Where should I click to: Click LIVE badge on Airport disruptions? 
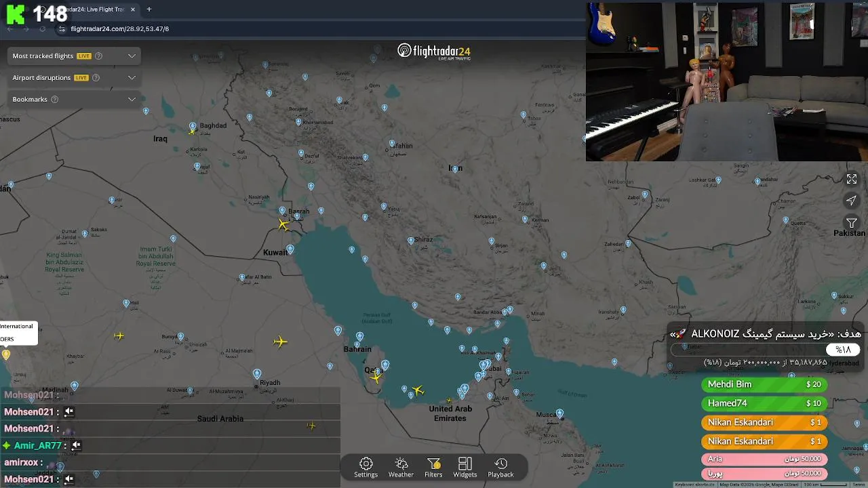[81, 77]
